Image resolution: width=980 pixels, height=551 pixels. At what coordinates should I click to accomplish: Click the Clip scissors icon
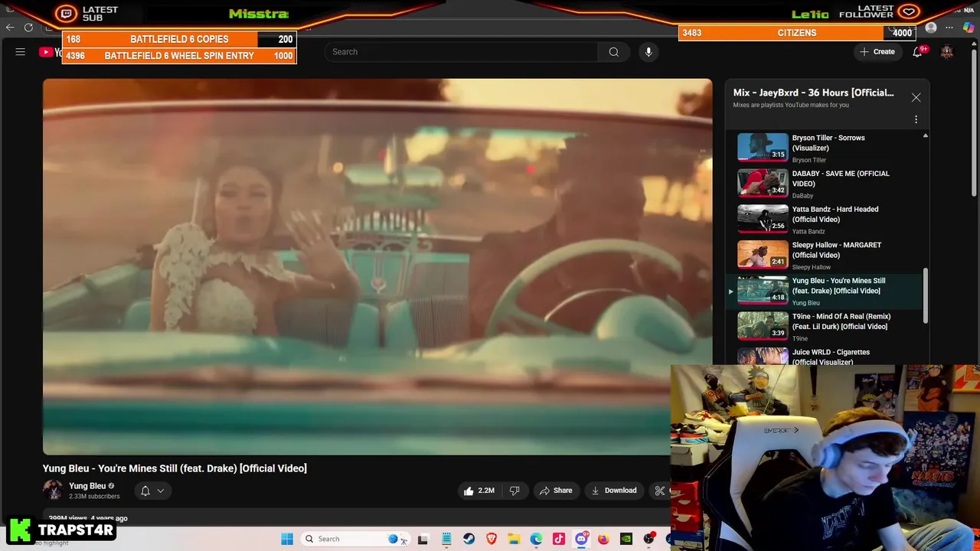pyautogui.click(x=659, y=491)
